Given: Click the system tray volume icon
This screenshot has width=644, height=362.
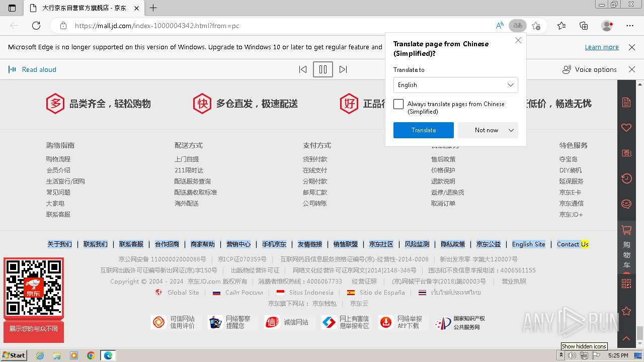Looking at the screenshot, I should [x=572, y=355].
